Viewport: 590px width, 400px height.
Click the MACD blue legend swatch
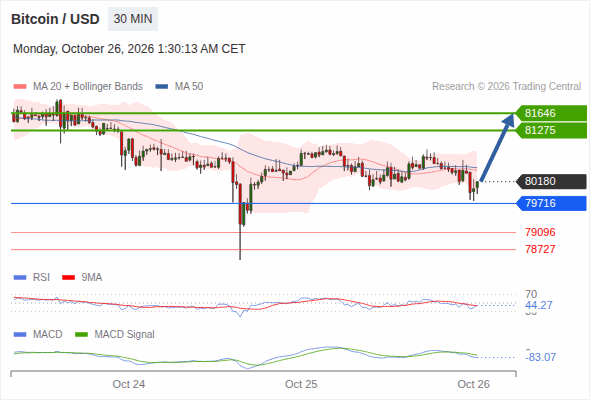point(20,335)
